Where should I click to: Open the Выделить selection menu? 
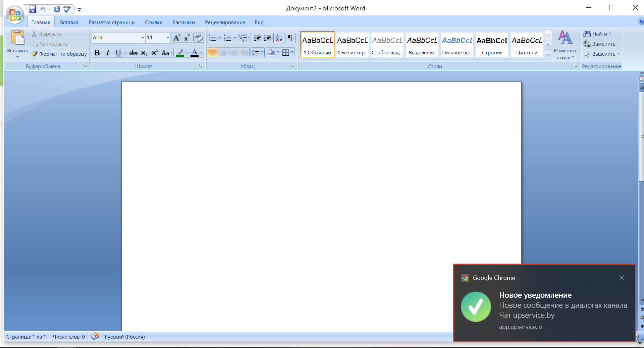602,54
